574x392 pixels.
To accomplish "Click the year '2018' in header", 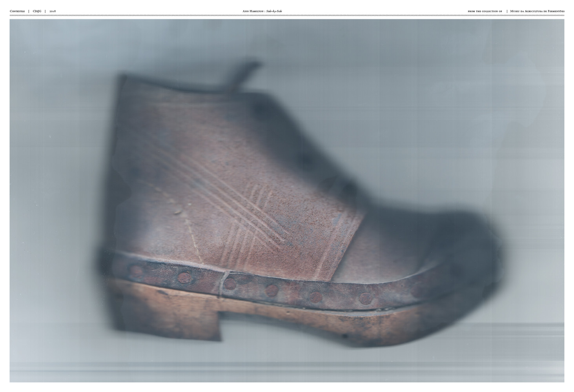I will (x=53, y=11).
